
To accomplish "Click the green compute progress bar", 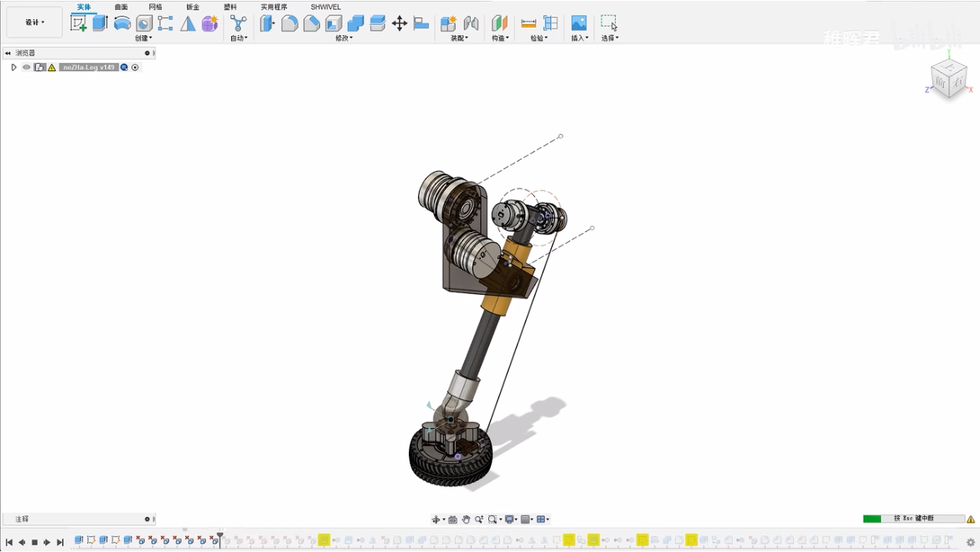I will pos(872,518).
